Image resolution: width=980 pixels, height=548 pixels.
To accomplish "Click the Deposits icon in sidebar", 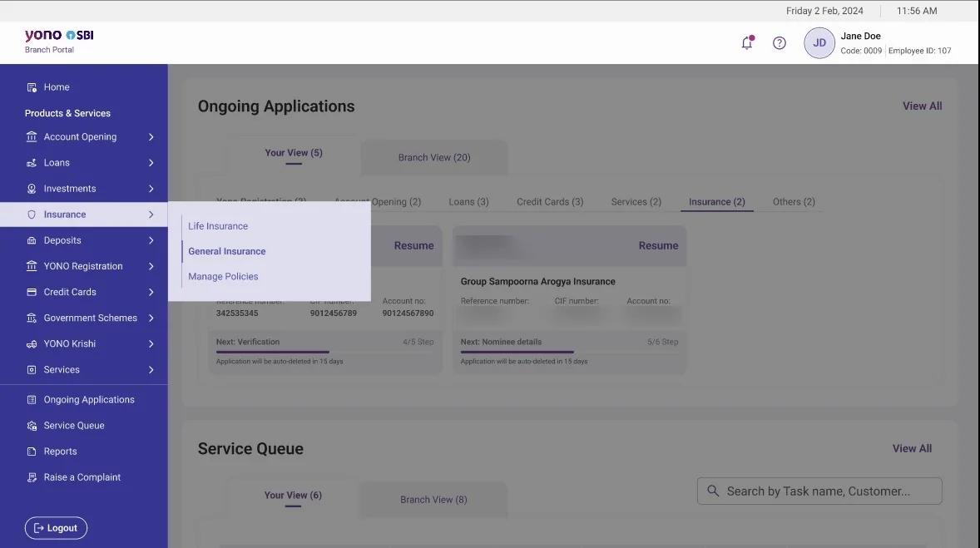I will [32, 240].
